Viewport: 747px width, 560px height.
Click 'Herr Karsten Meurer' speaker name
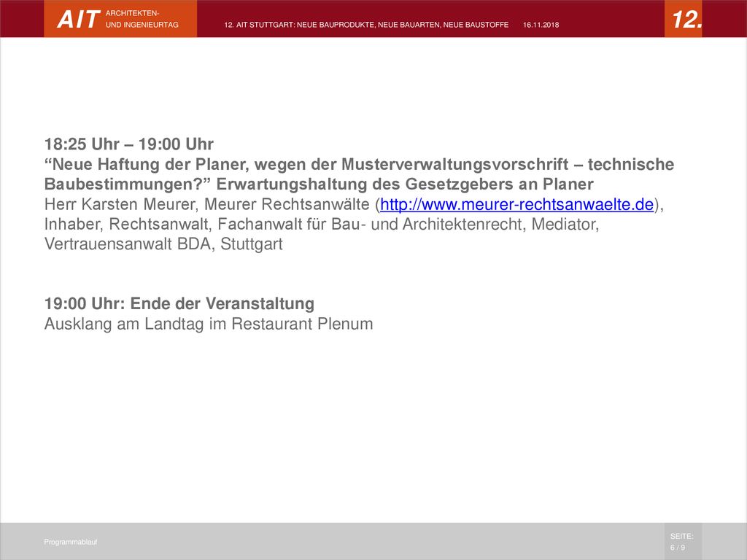120,204
